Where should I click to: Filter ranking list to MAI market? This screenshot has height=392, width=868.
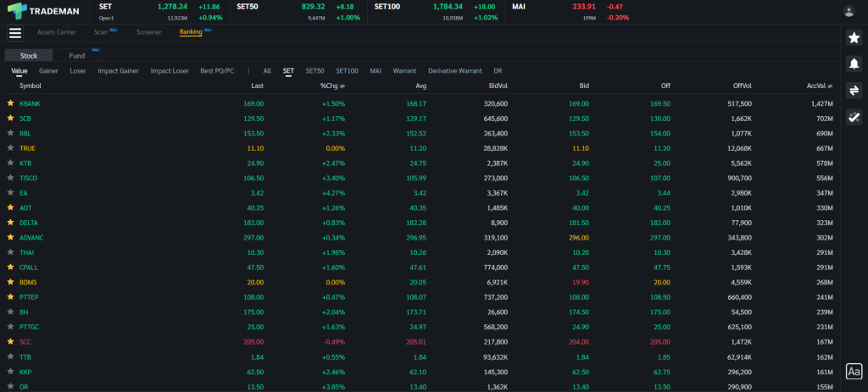[x=376, y=71]
